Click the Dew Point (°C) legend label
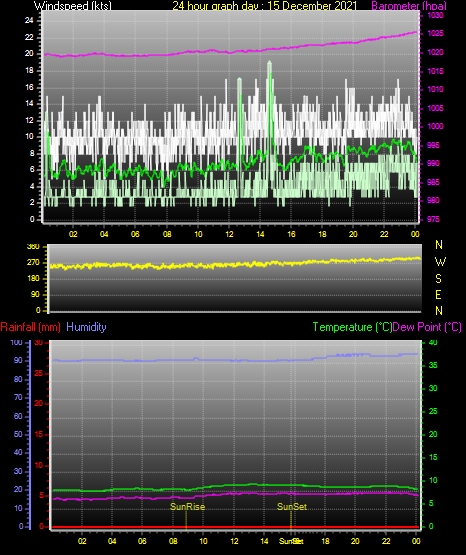Screen dimensions: 466x555 tap(427, 327)
